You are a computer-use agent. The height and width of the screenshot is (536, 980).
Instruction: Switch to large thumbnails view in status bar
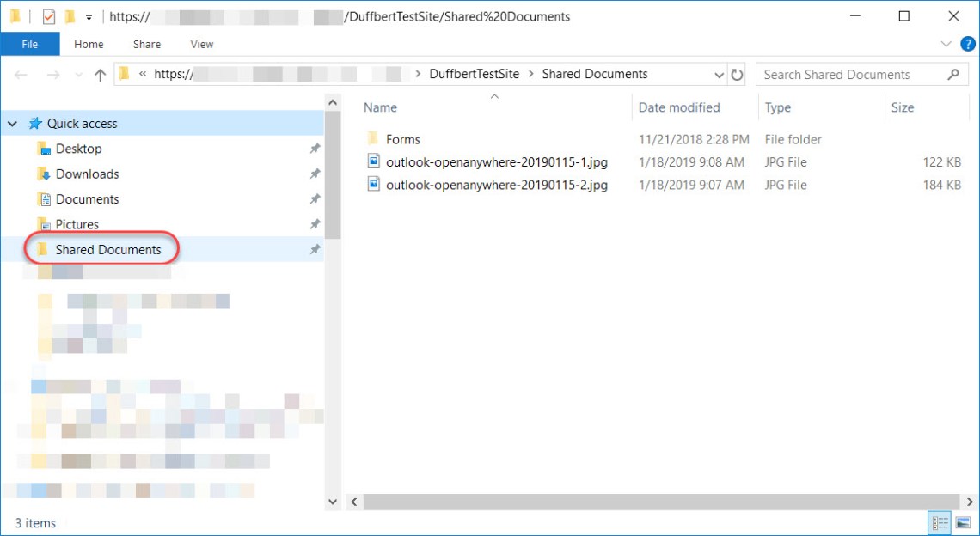click(x=963, y=523)
